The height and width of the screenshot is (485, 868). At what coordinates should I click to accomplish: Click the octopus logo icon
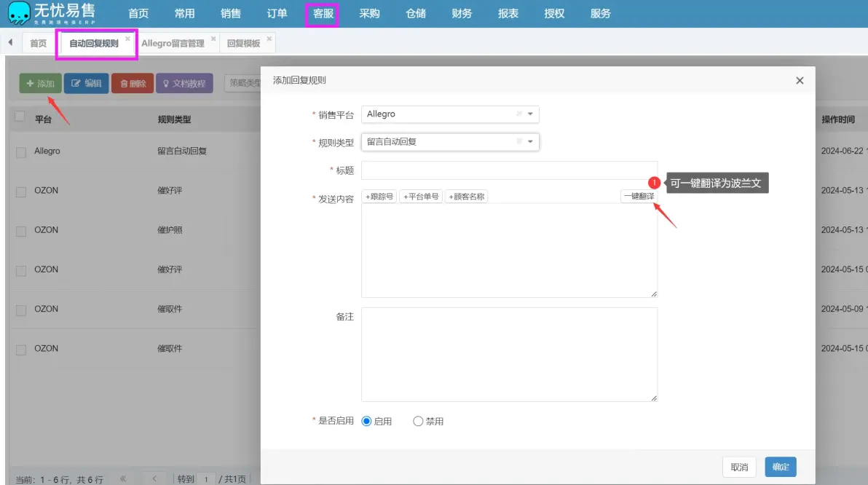click(19, 13)
